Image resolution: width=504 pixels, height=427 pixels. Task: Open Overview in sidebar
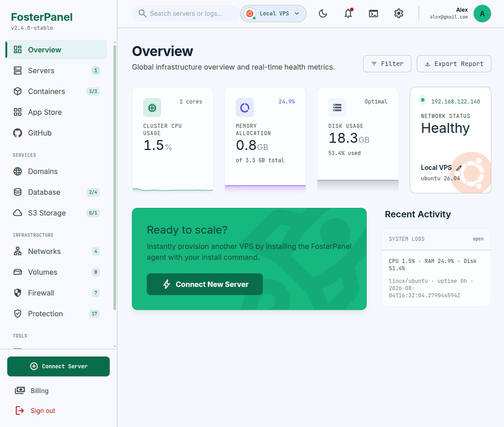pyautogui.click(x=56, y=50)
